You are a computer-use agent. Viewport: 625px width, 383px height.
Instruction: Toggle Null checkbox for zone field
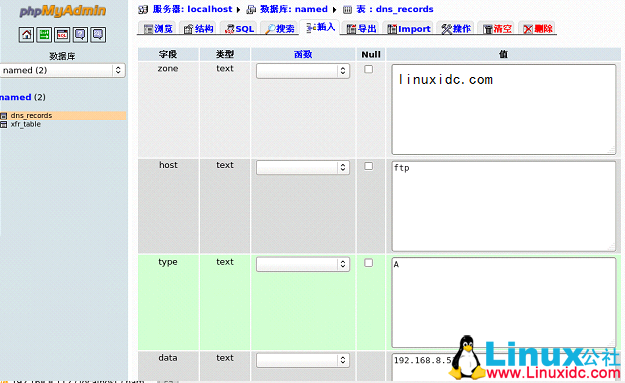click(x=369, y=69)
